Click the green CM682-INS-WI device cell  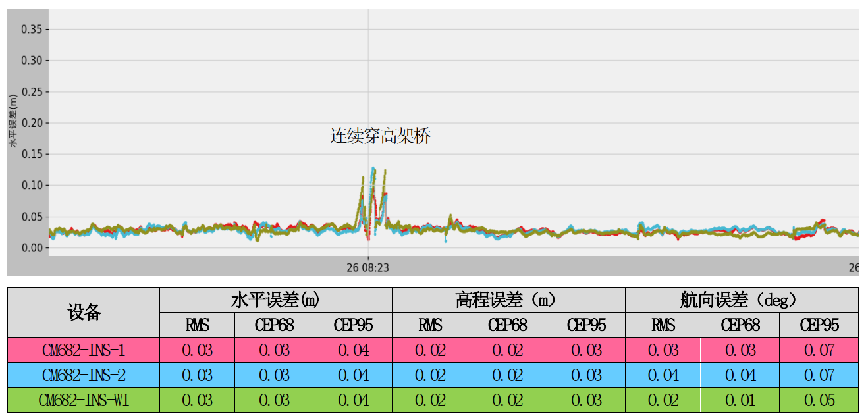[84, 400]
